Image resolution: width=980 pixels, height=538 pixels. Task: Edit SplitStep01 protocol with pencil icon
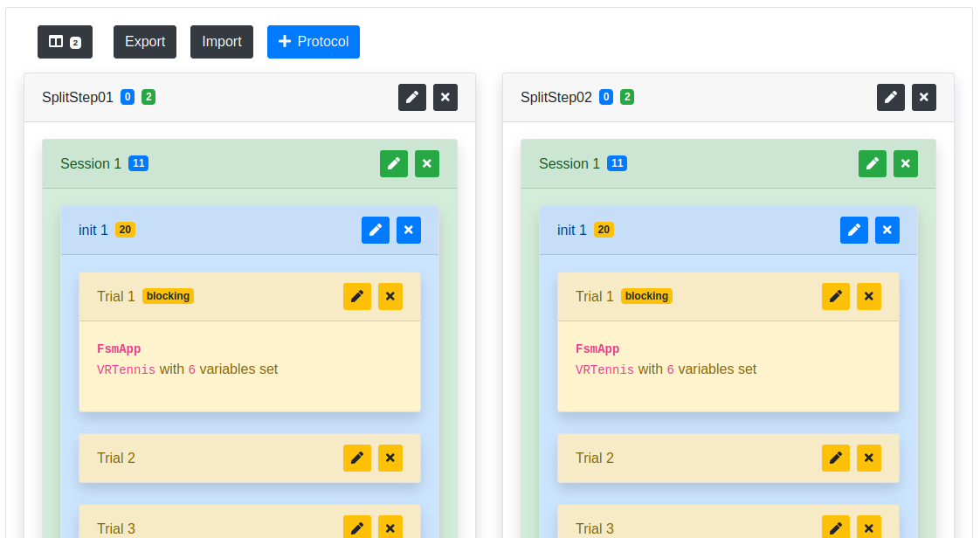(x=412, y=98)
